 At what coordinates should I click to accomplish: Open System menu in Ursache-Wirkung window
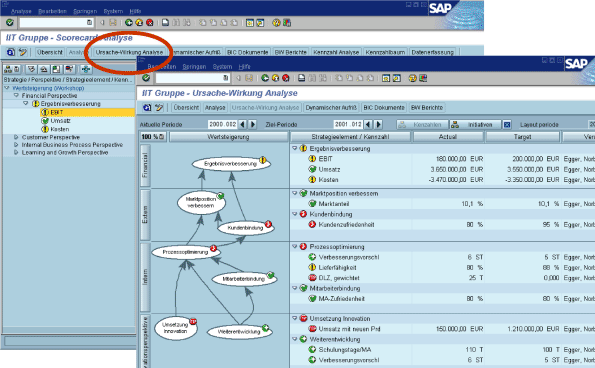click(x=222, y=67)
